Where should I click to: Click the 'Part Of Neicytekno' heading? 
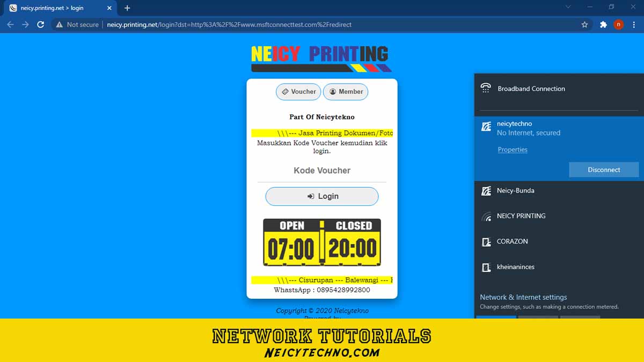click(x=322, y=117)
